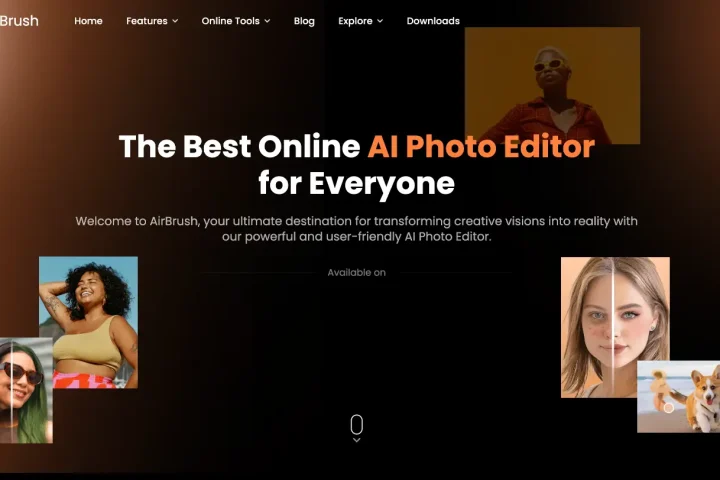Open the Online Tools menu item
The width and height of the screenshot is (720, 480).
point(230,21)
